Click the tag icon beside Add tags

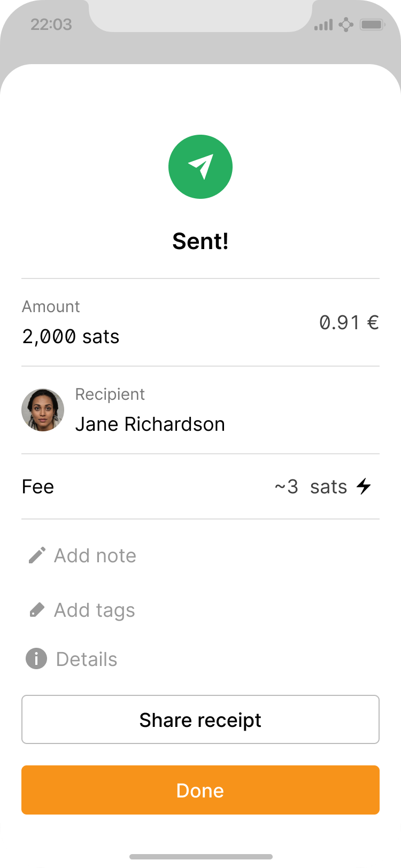[x=36, y=610]
